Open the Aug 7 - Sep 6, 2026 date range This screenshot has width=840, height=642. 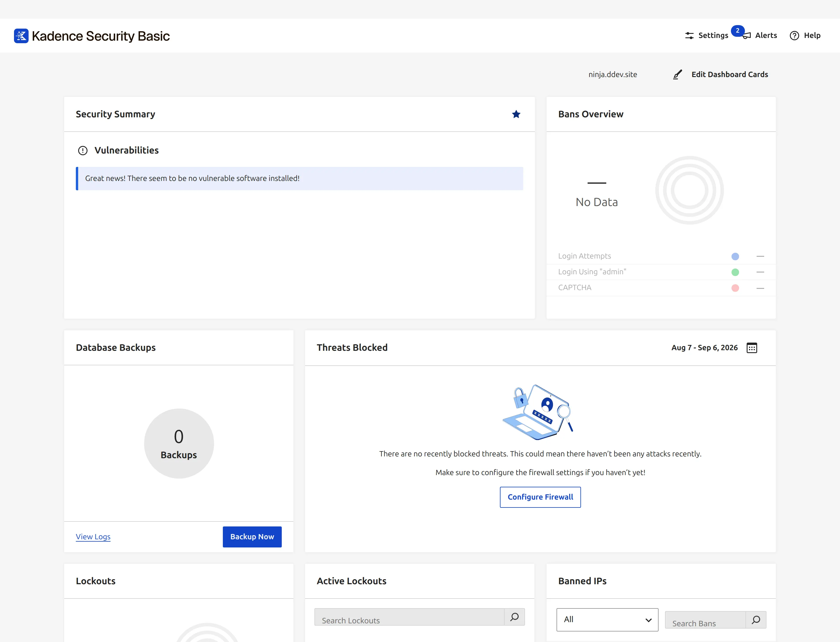tap(704, 348)
